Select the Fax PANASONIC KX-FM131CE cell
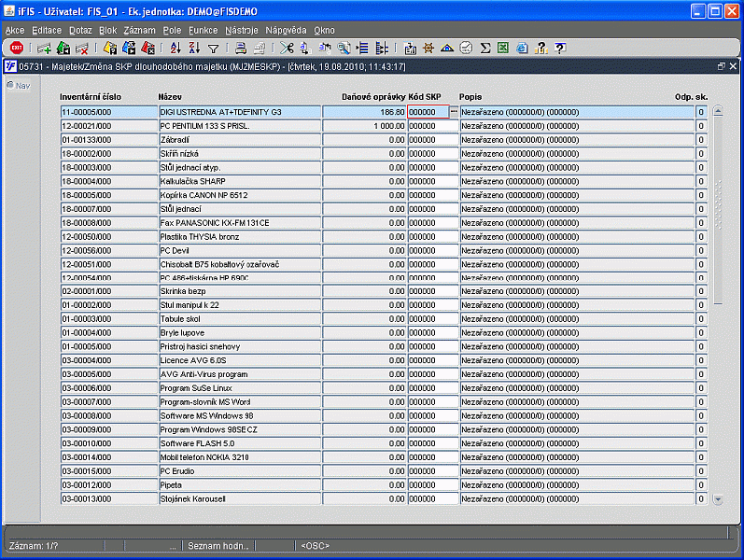The height and width of the screenshot is (560, 744). [x=240, y=222]
